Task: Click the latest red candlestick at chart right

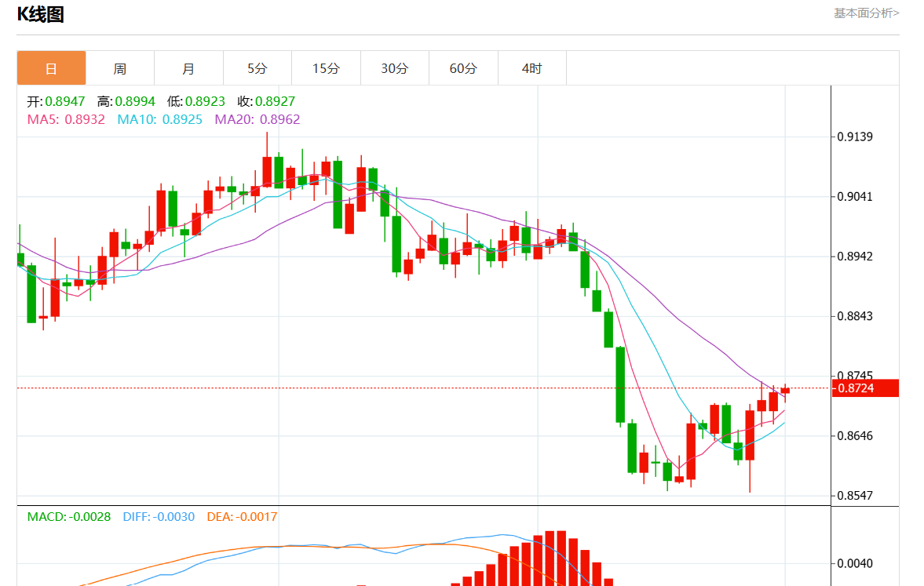Action: [785, 391]
